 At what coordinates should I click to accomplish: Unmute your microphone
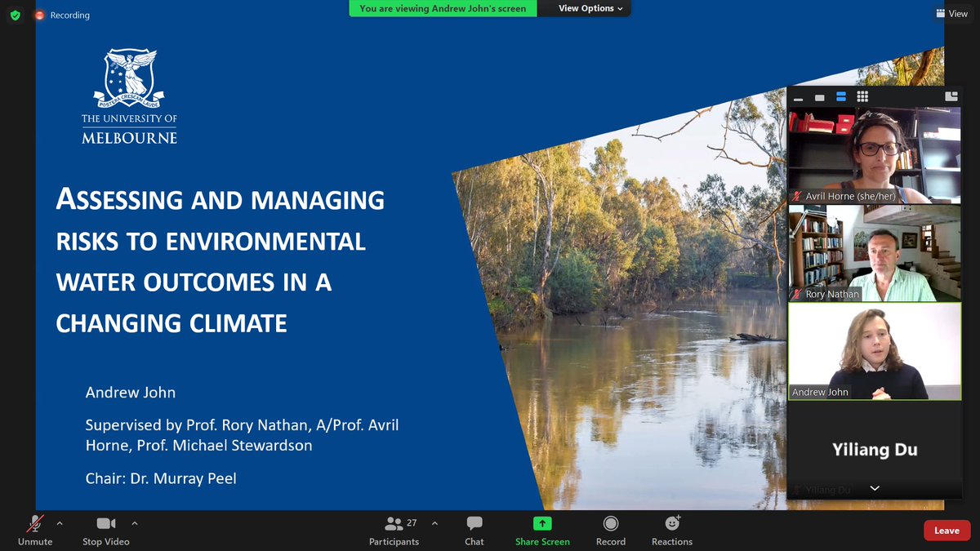34,529
